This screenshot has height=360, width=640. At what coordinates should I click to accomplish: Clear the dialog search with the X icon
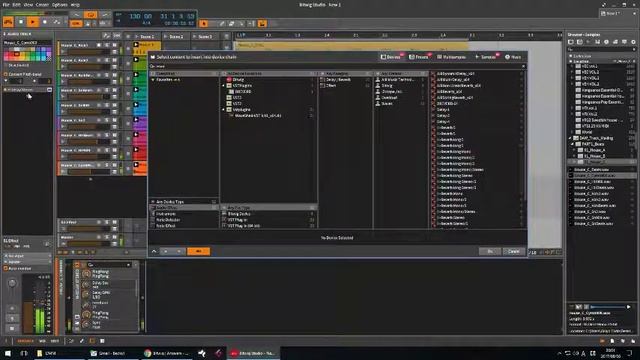pyautogui.click(x=523, y=66)
